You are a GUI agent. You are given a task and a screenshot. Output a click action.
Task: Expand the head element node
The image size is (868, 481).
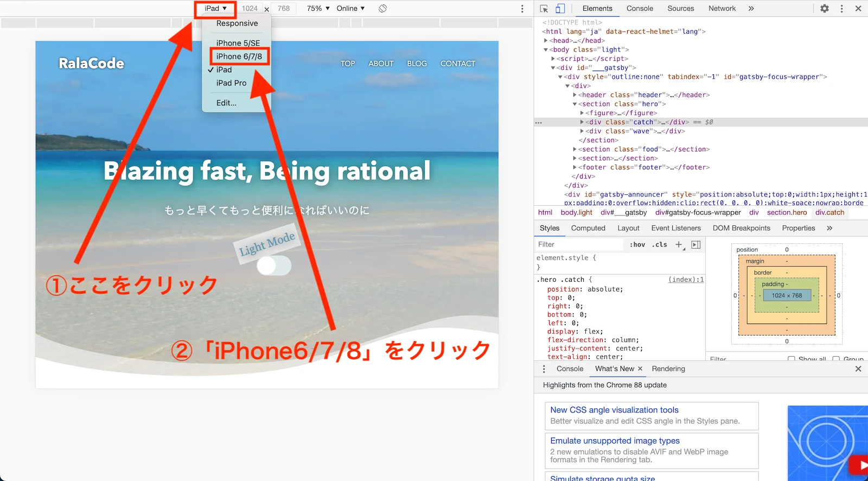[546, 41]
